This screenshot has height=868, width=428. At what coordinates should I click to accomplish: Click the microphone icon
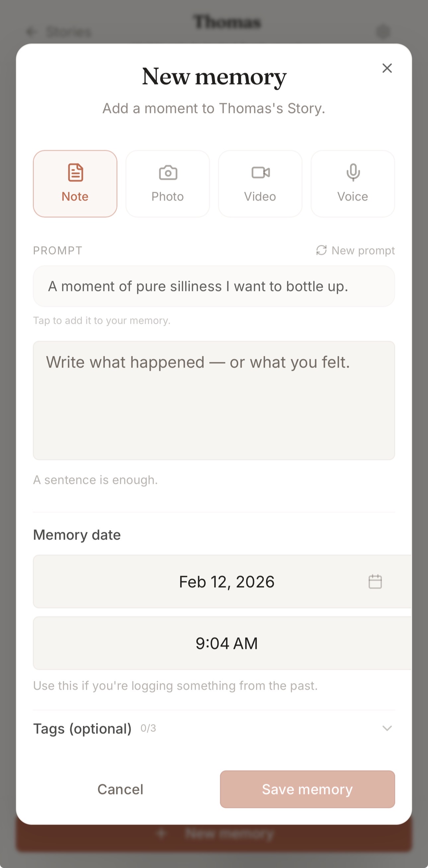[x=353, y=173]
